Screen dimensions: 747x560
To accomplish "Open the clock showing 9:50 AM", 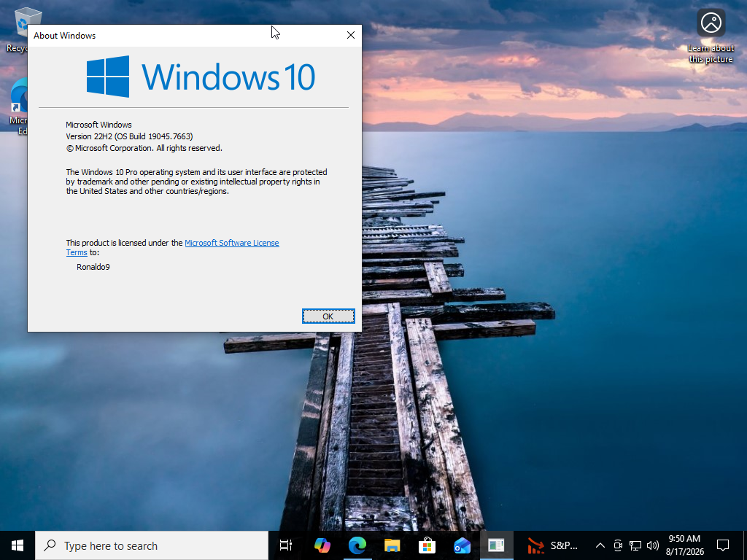I will coord(684,545).
